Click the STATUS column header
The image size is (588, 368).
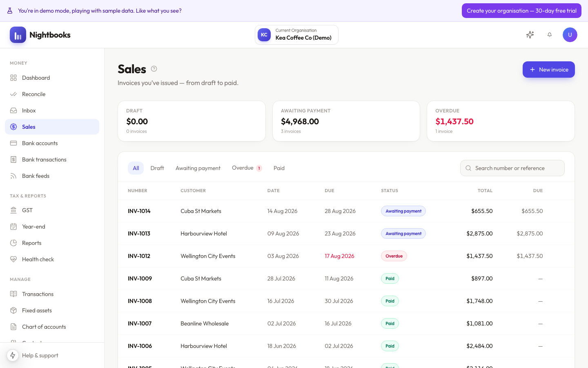point(390,191)
